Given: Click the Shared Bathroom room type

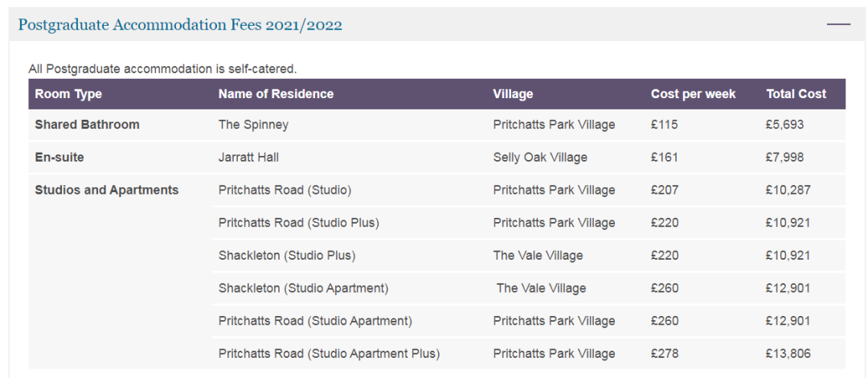Looking at the screenshot, I should [87, 125].
